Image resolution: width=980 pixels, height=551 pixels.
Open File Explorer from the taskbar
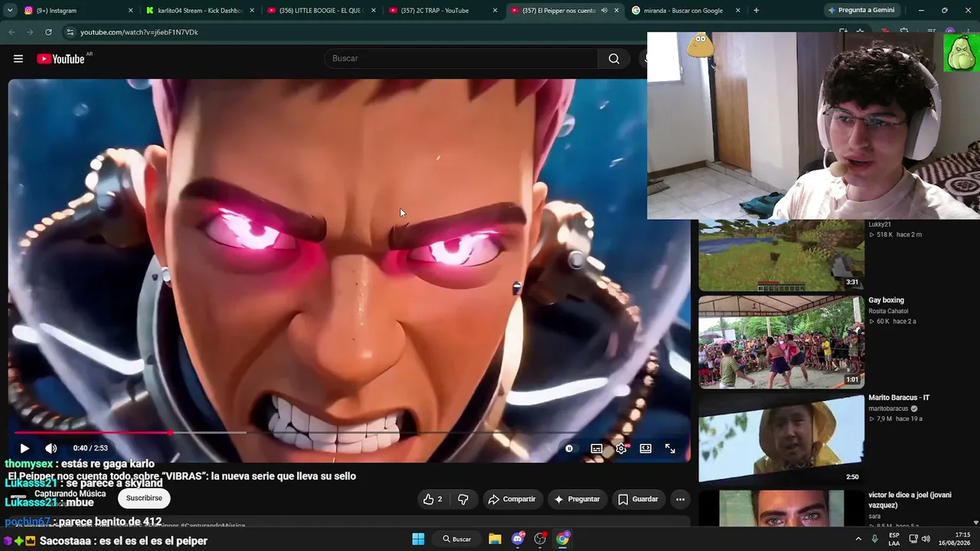click(495, 539)
